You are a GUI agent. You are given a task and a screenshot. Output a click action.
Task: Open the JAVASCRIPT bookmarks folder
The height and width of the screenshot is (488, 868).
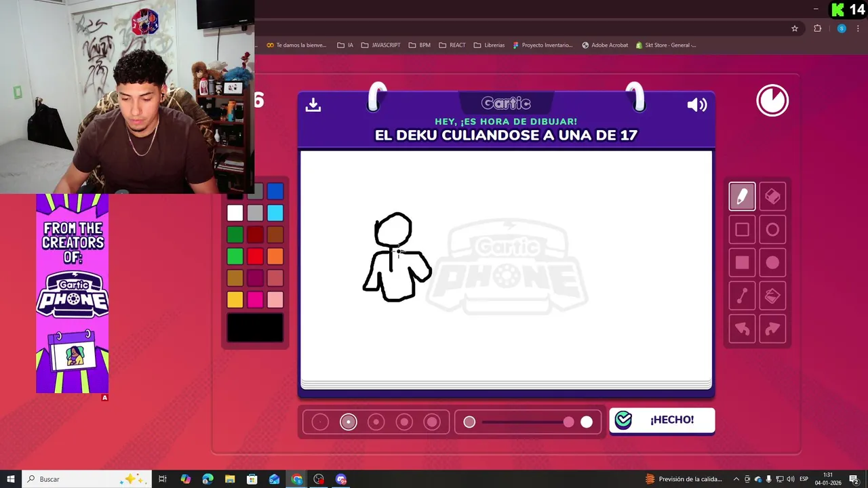point(380,45)
